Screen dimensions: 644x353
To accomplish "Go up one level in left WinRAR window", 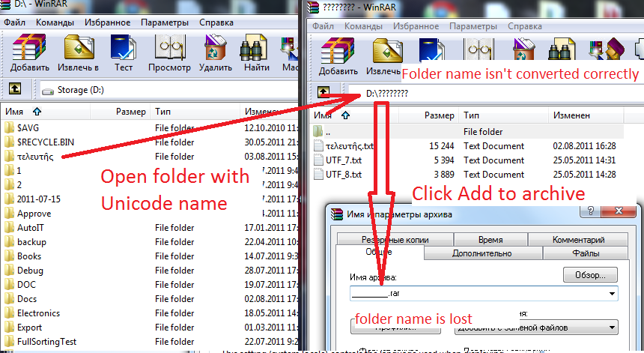I will coord(15,88).
